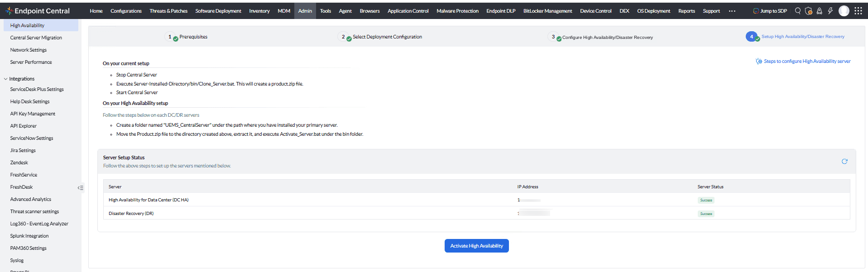The width and height of the screenshot is (868, 272).
Task: Open Advanced Analytics
Action: pyautogui.click(x=31, y=199)
